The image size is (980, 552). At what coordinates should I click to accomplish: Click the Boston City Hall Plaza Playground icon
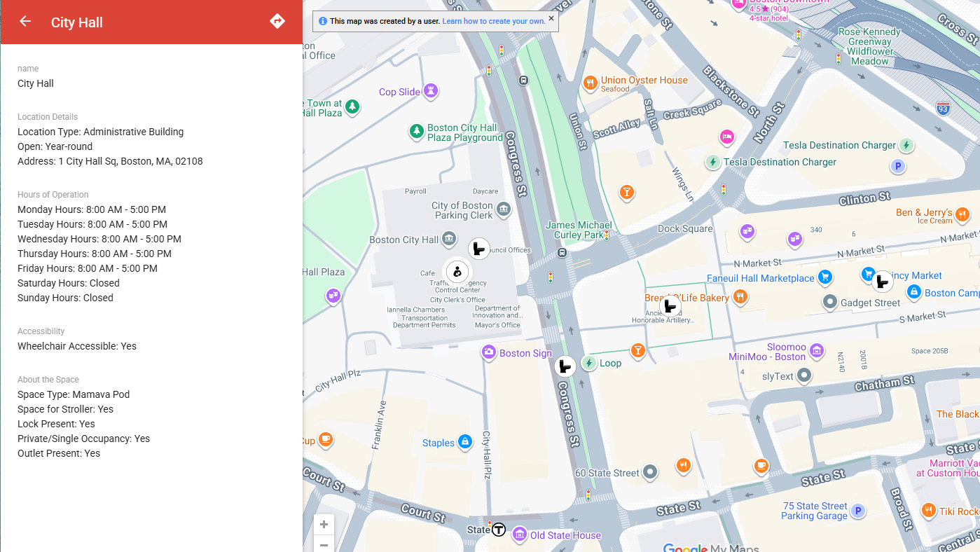tap(417, 131)
